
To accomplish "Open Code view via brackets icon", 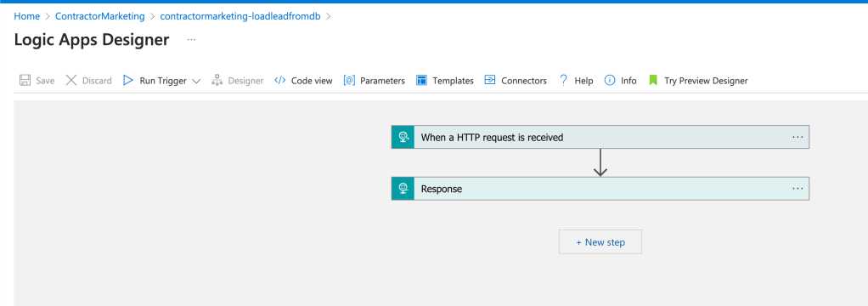I will [x=280, y=81].
